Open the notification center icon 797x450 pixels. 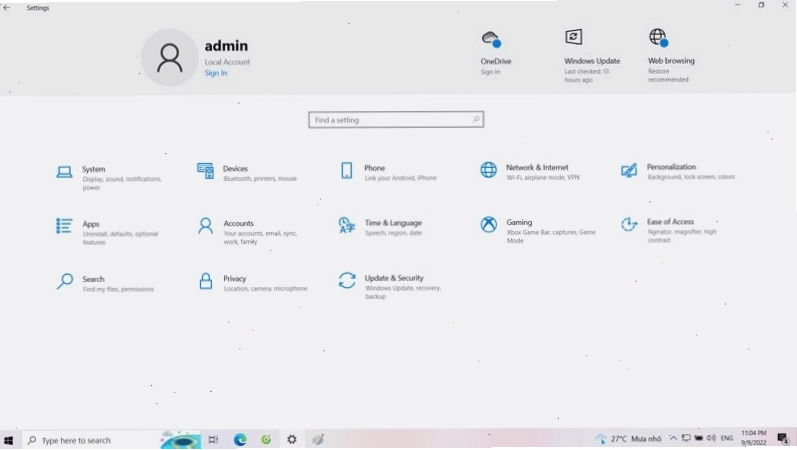tap(783, 438)
